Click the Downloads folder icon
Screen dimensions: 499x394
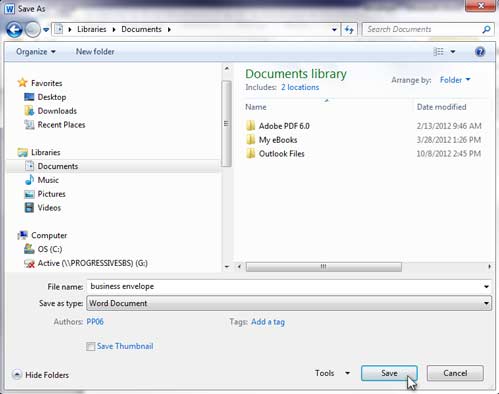(29, 111)
